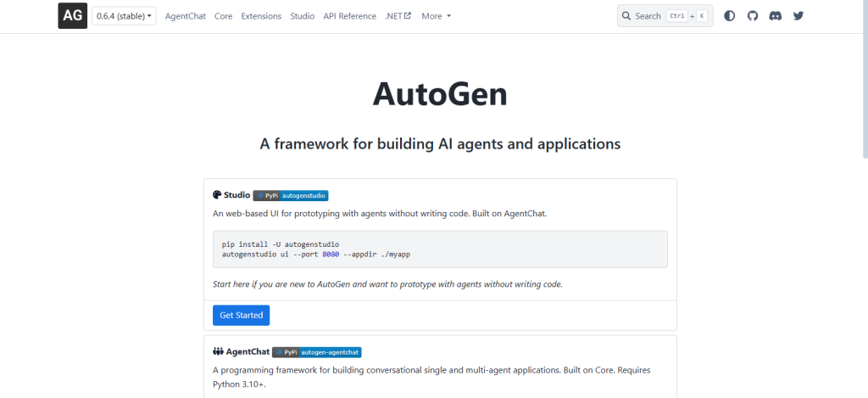Click the AutoGen main heading

440,94
